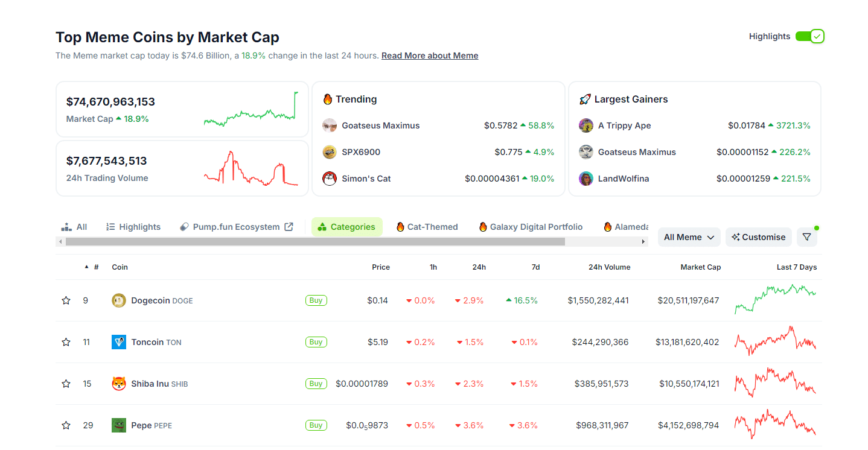Click the A Trippy Ape icon

tap(586, 125)
